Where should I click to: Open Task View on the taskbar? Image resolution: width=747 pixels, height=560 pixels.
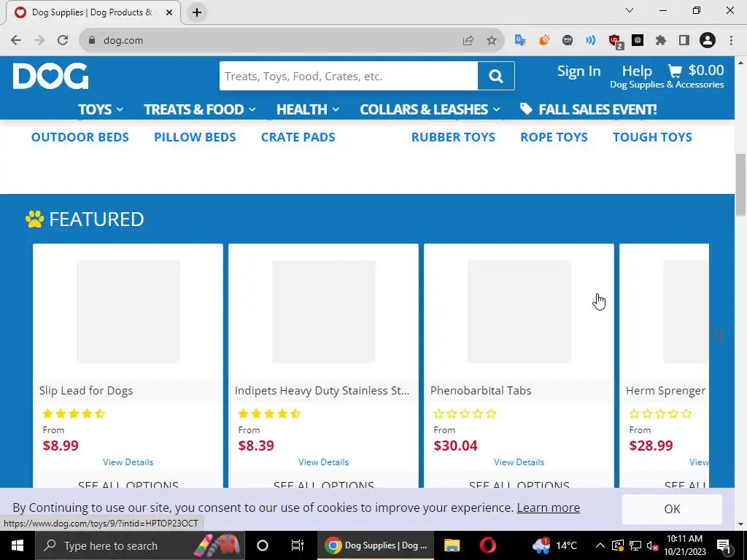(298, 545)
